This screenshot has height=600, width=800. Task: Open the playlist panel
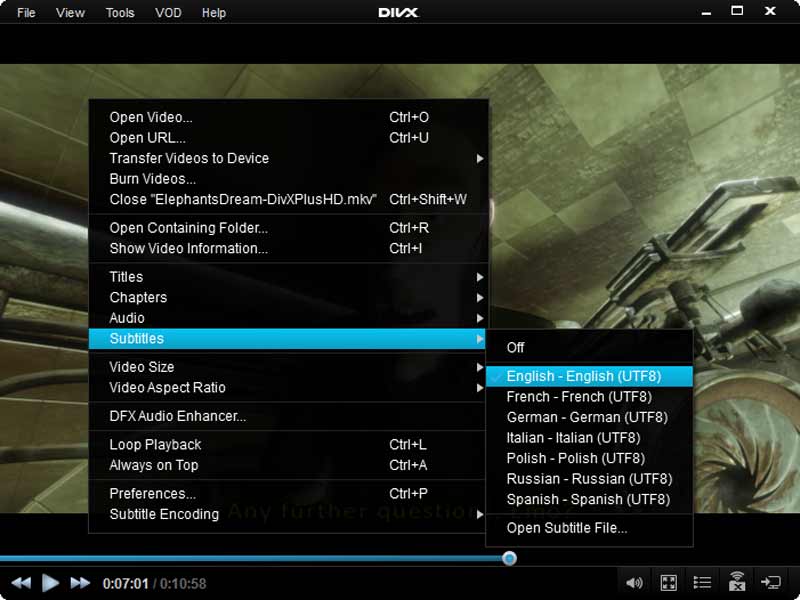pos(701,581)
